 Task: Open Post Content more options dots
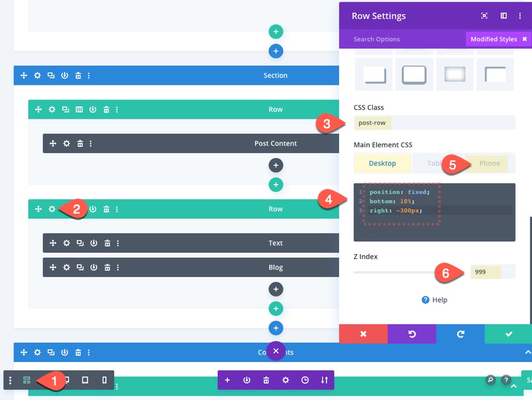click(91, 143)
